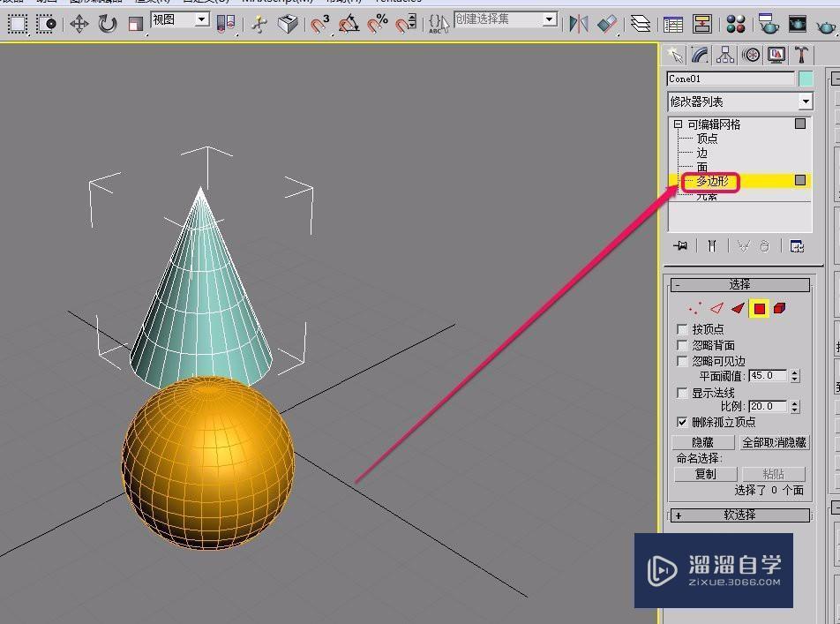Enable the 忽略背面 checkbox
The height and width of the screenshot is (624, 840).
681,344
